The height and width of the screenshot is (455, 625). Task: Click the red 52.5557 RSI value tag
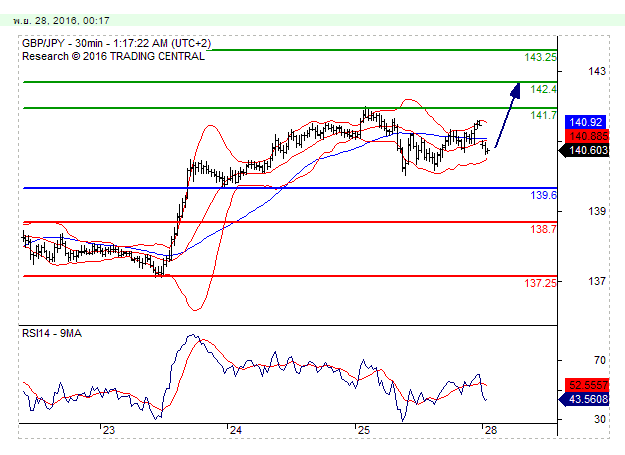[588, 385]
